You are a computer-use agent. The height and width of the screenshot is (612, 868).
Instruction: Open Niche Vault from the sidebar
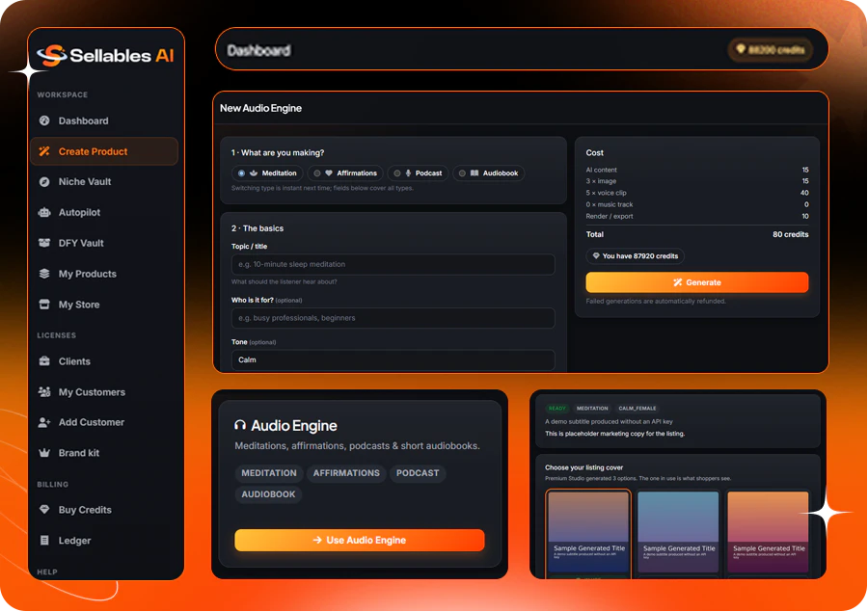(104, 181)
